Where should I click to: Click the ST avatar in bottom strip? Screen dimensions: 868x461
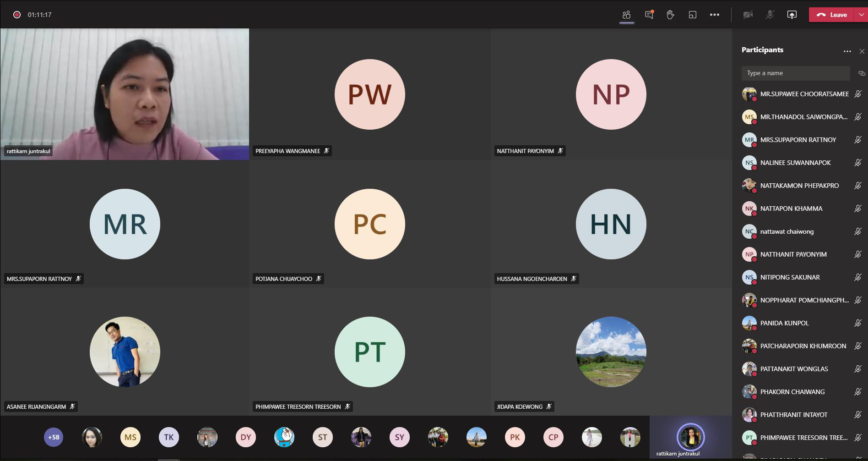323,437
